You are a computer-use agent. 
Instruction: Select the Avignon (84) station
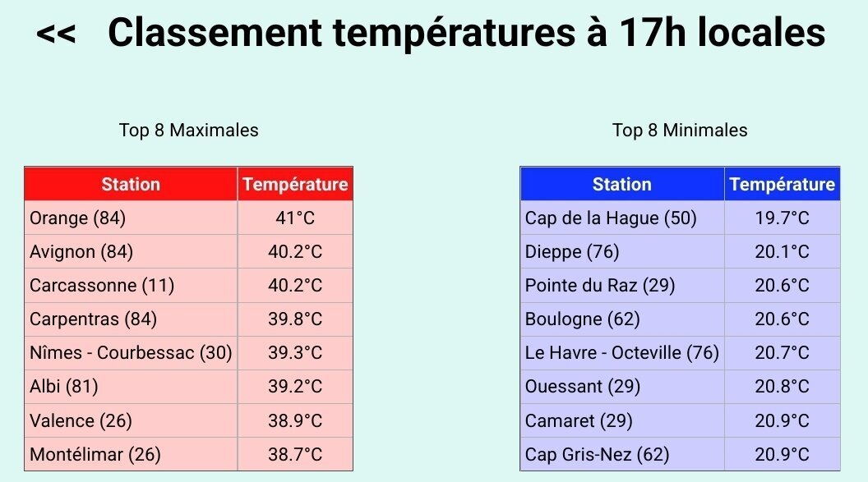81,252
